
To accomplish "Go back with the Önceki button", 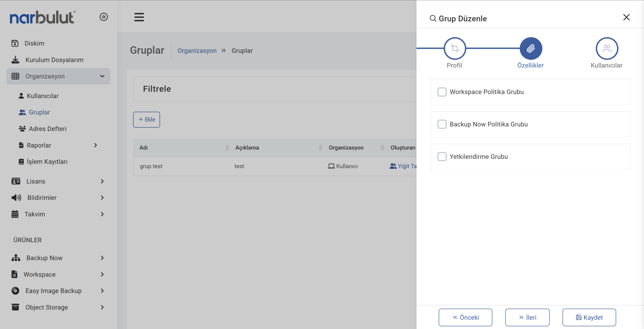I will coord(465,317).
